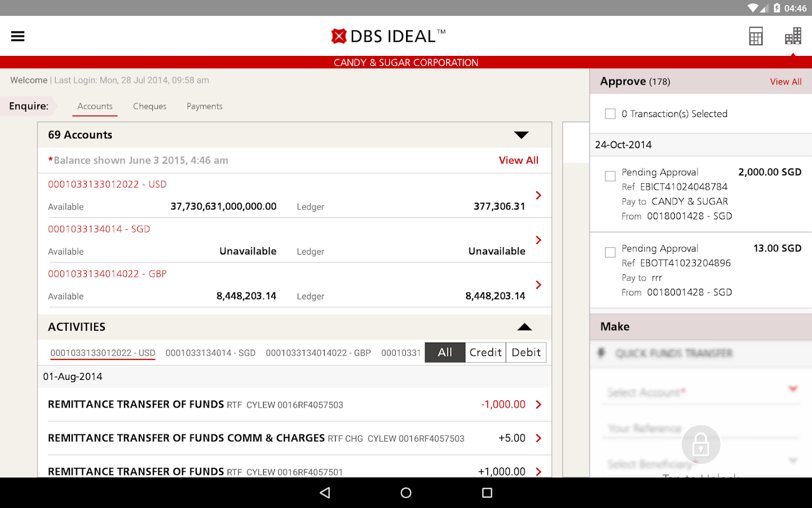This screenshot has width=812, height=508.
Task: Tap the company buildings icon in header
Action: click(793, 37)
